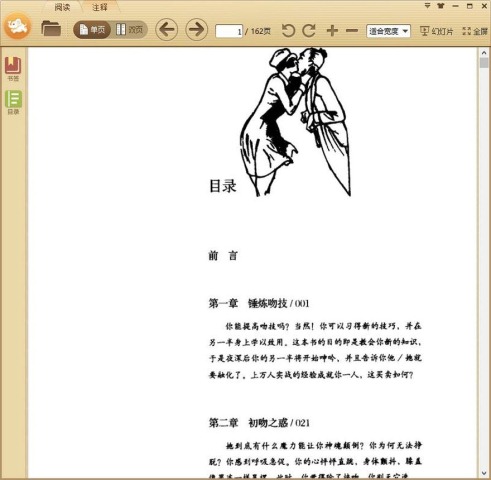491x480 pixels.
Task: Go to next page arrow
Action: (196, 30)
